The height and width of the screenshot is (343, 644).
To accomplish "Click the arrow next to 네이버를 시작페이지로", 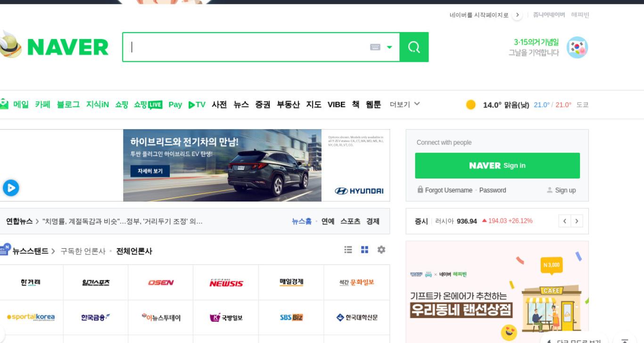I will 517,15.
